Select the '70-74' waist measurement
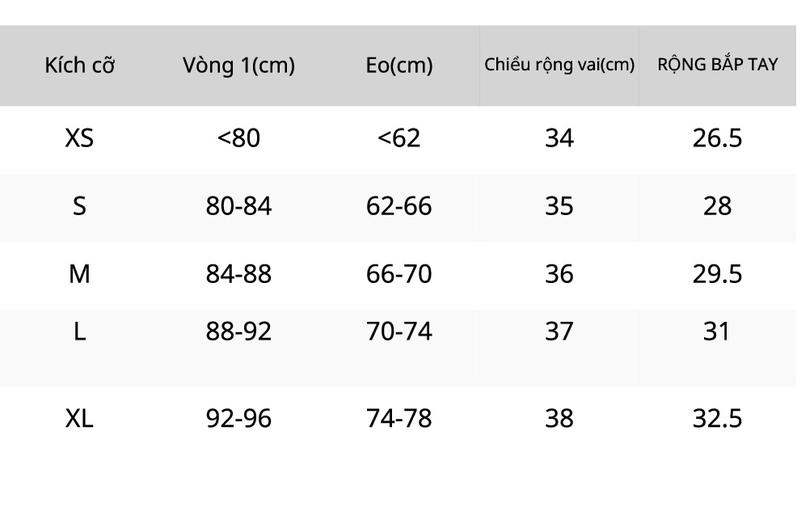 (399, 331)
